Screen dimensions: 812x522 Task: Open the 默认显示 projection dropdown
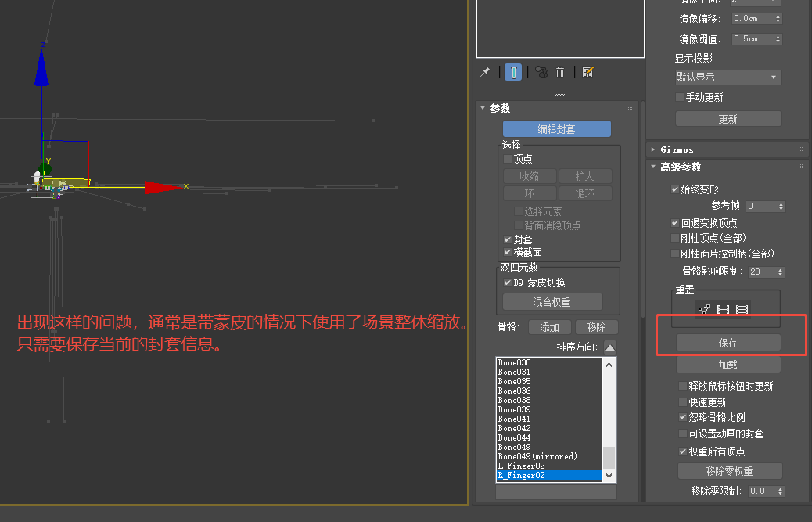(728, 77)
